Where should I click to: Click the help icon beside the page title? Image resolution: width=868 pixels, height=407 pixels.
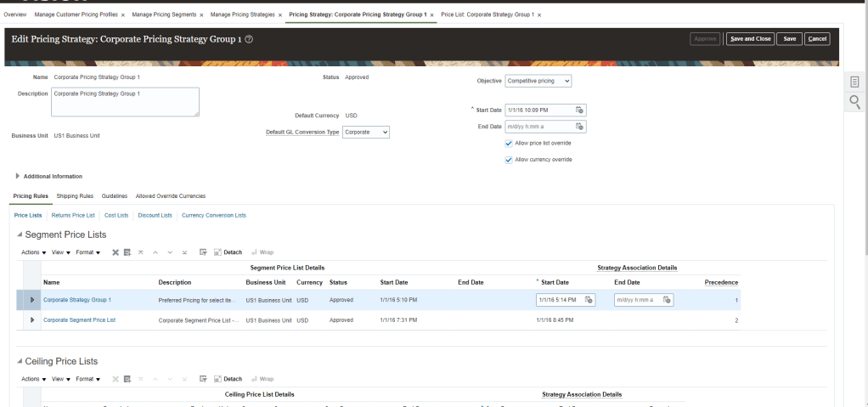point(249,39)
